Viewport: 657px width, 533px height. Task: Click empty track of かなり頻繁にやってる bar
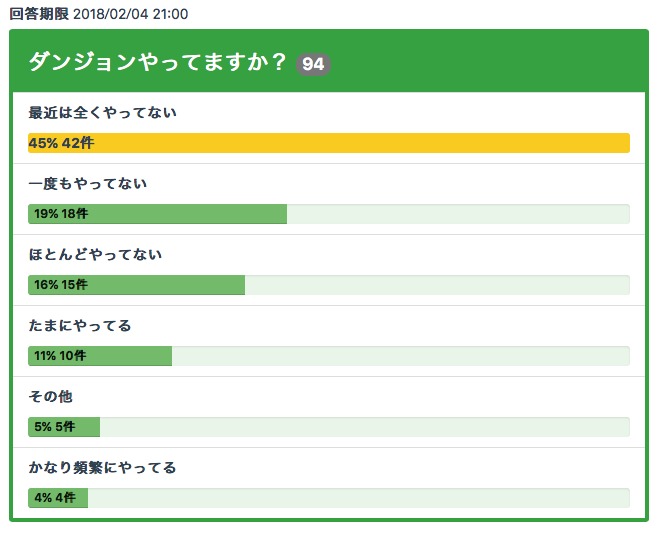(x=358, y=498)
